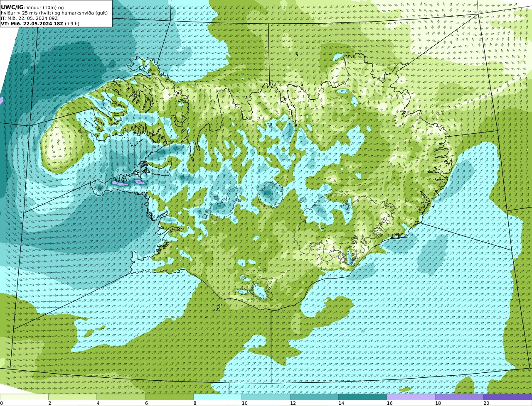Select the "hviður > 25 m/s (hvítt)" line

pyautogui.click(x=27, y=13)
